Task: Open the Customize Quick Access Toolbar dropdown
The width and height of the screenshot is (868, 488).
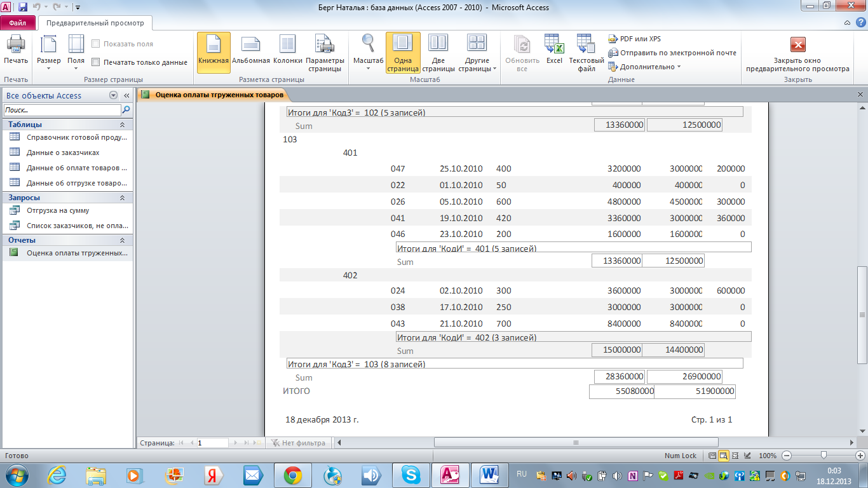Action: click(78, 8)
